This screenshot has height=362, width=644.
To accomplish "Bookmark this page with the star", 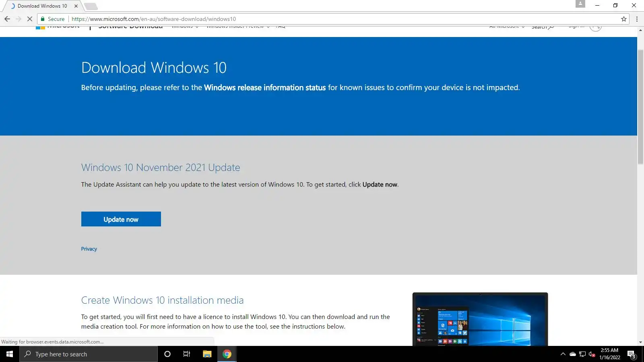I will [x=624, y=19].
